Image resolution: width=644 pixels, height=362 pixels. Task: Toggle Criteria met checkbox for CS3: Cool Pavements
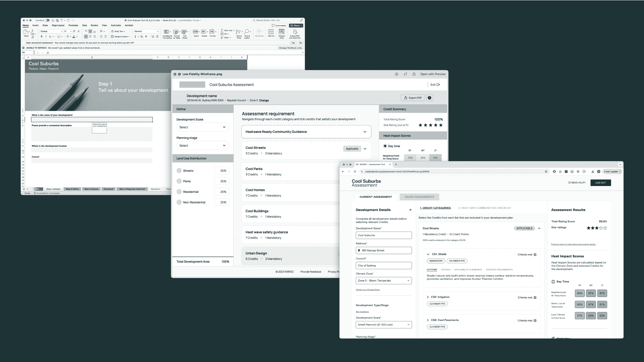(535, 320)
